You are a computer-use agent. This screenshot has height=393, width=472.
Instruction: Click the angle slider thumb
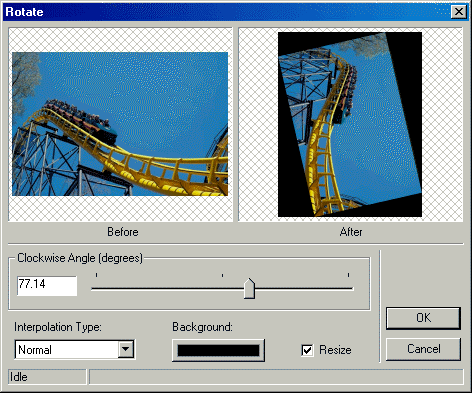coord(249,288)
